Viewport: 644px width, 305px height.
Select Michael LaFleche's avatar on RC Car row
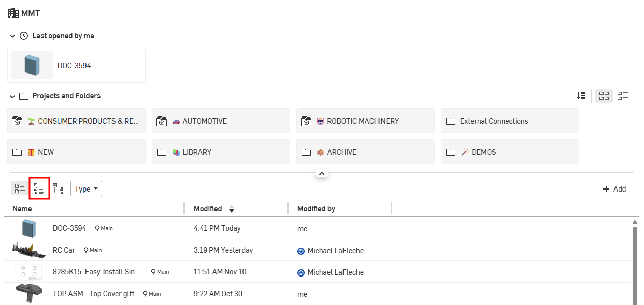point(301,251)
